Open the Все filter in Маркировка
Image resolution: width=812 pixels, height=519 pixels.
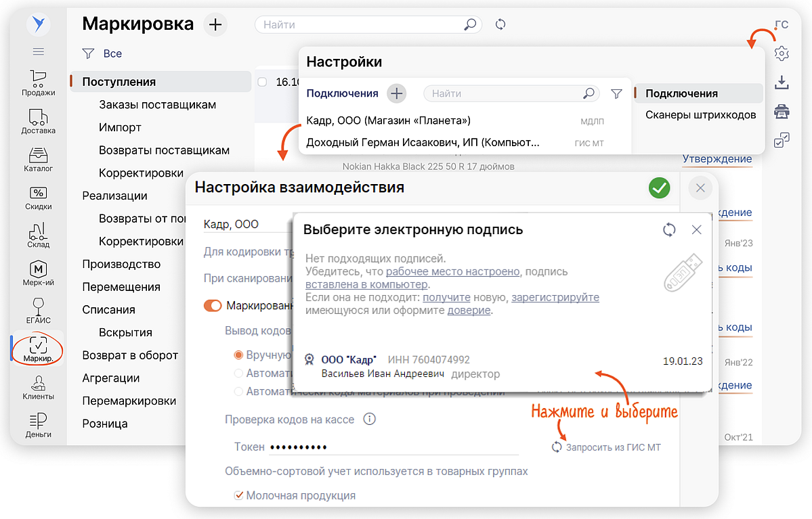(x=102, y=53)
